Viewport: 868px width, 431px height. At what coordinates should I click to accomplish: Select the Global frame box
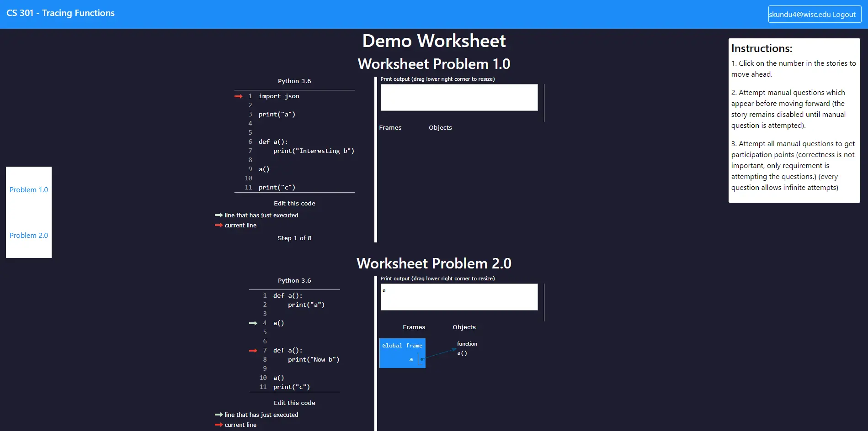click(402, 352)
